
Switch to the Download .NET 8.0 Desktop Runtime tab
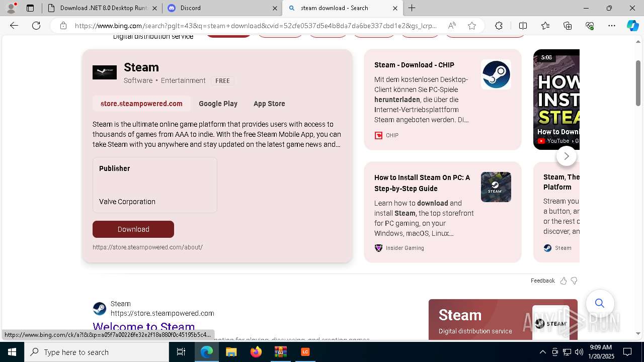pyautogui.click(x=103, y=8)
